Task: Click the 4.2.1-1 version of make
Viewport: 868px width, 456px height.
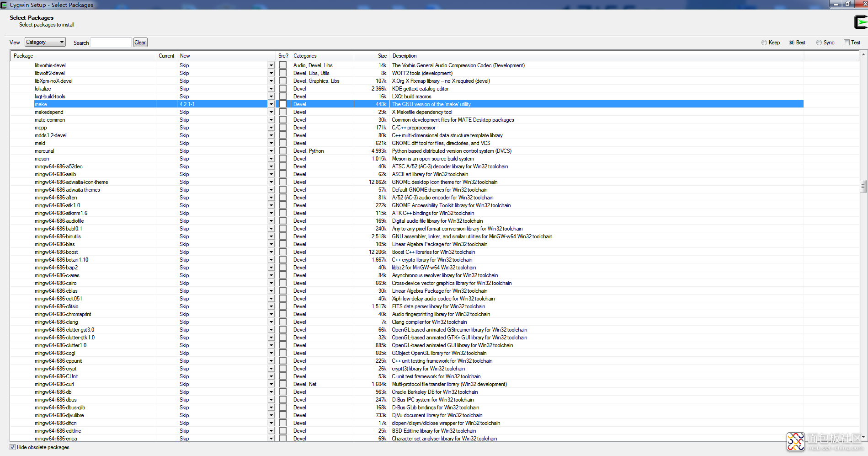Action: pos(187,104)
